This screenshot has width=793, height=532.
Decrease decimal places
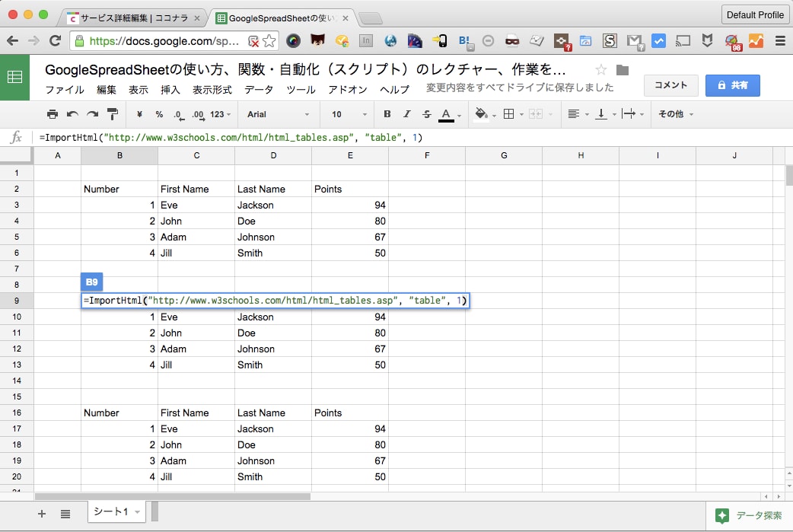coord(179,115)
